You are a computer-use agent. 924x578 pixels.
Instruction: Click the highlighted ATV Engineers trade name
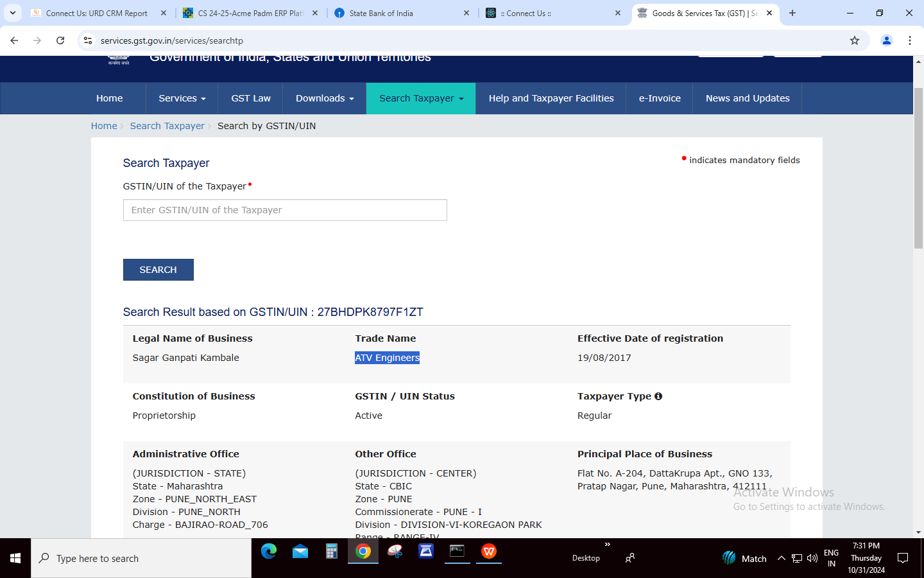pyautogui.click(x=388, y=358)
